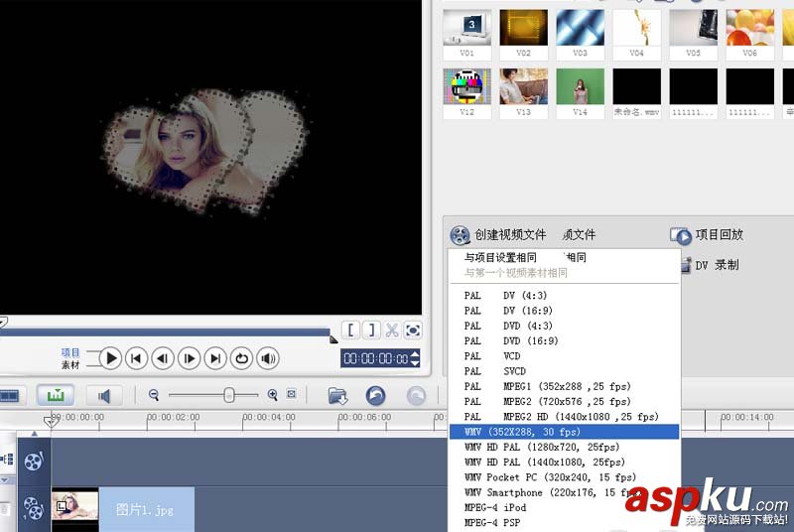Click DV 录制 recording option

[x=711, y=265]
